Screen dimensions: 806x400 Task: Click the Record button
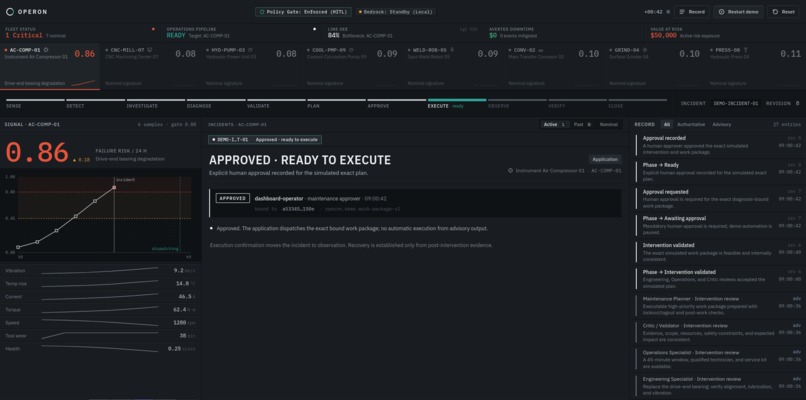(x=691, y=11)
